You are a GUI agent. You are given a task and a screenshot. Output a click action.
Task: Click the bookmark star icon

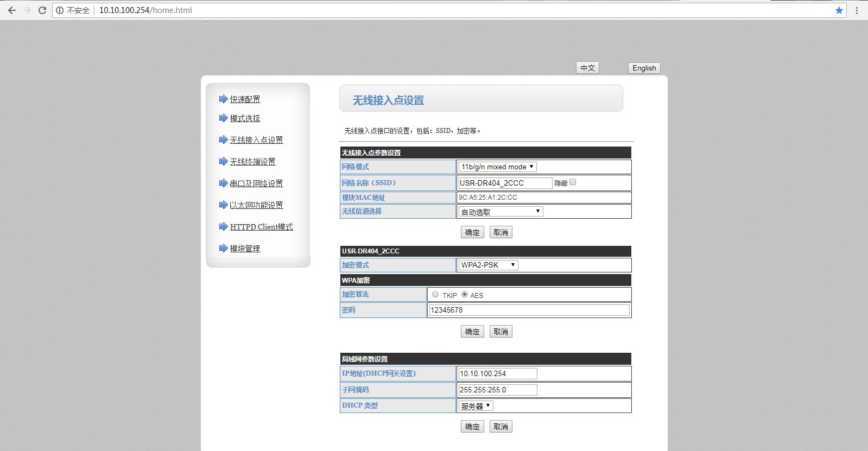[839, 10]
